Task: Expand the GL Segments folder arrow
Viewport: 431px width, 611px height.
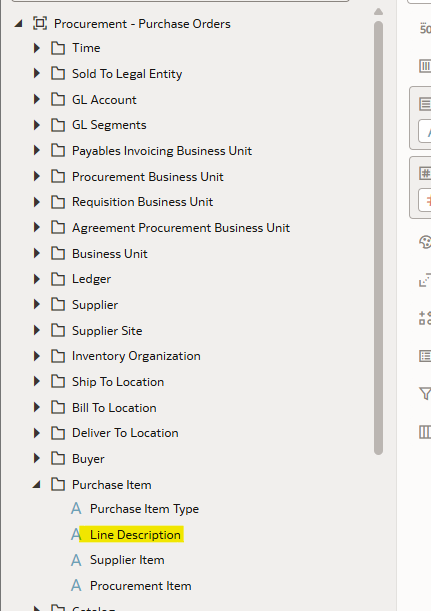Action: (x=37, y=125)
